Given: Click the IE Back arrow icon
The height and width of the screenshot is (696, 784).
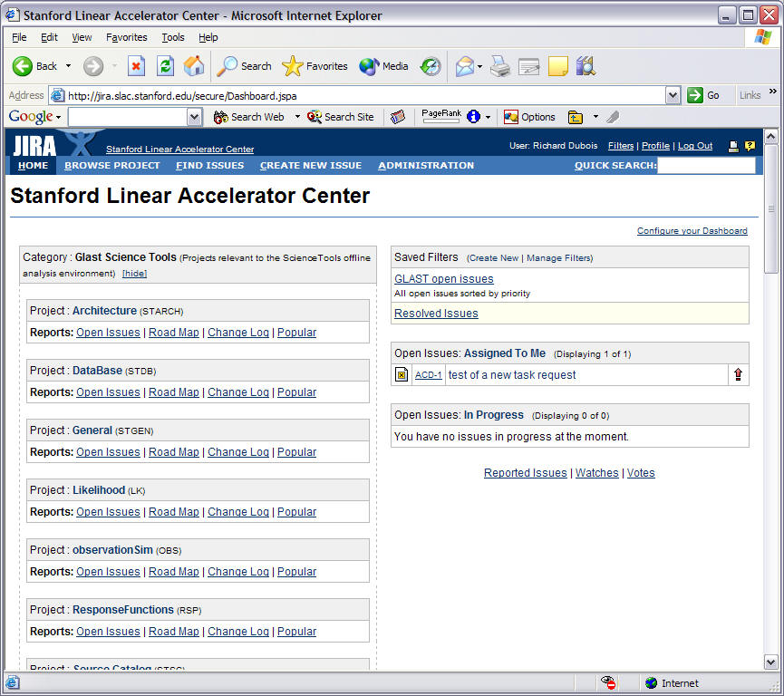Looking at the screenshot, I should coord(23,66).
